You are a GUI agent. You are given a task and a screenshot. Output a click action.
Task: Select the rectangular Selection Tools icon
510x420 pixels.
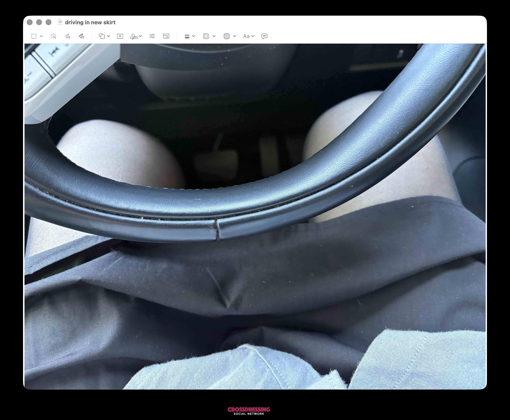[34, 36]
